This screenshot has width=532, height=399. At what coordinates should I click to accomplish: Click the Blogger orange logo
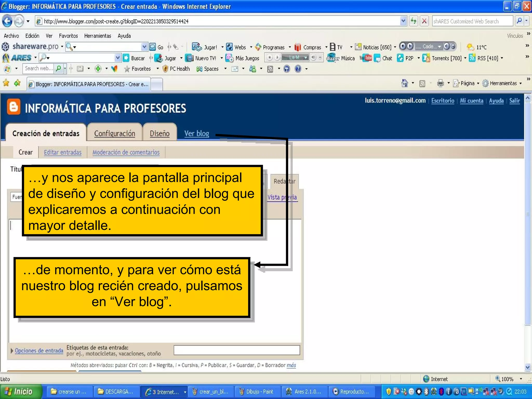click(14, 107)
